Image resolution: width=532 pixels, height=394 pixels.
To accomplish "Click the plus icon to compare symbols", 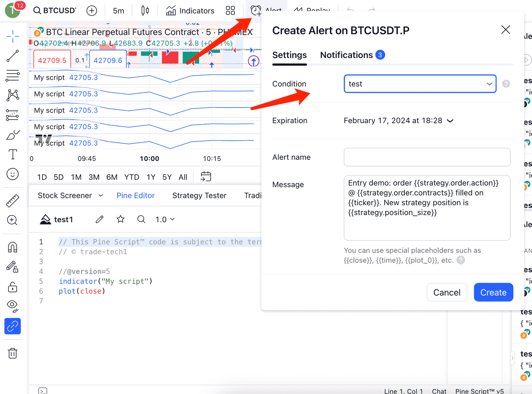I will pos(92,11).
